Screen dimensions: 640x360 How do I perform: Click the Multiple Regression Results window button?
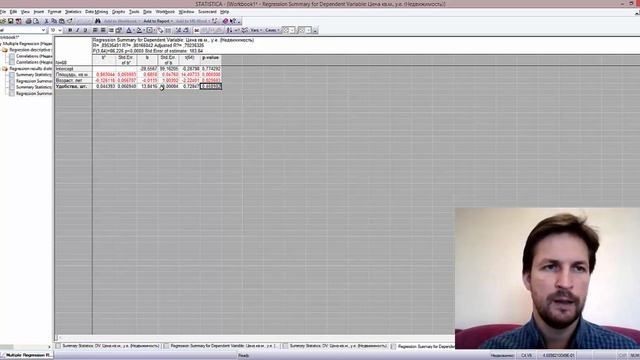click(27, 356)
